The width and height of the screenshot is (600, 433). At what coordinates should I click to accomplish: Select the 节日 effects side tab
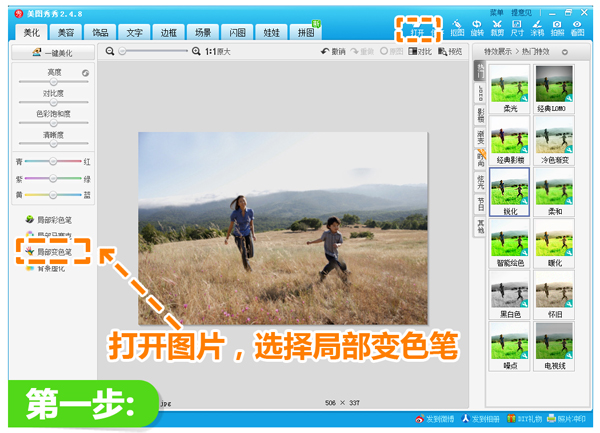(480, 204)
